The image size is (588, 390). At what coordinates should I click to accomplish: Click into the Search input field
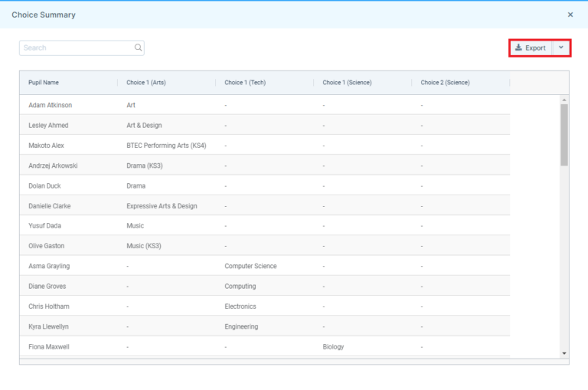[x=77, y=48]
